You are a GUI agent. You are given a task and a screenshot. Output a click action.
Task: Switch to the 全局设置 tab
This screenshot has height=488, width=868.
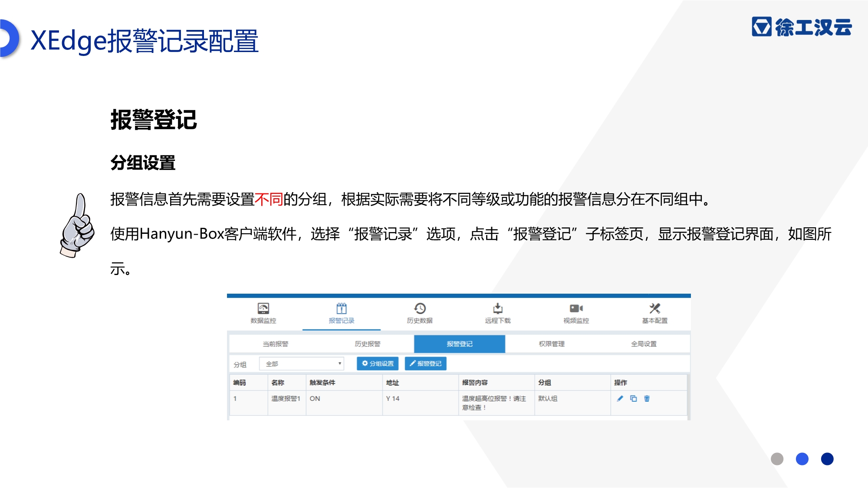[x=644, y=344]
